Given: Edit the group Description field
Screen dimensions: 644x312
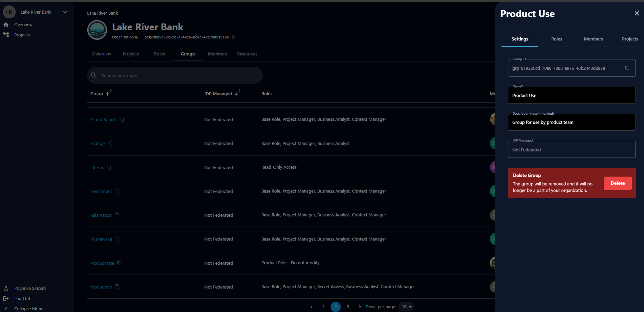Looking at the screenshot, I should 571,122.
